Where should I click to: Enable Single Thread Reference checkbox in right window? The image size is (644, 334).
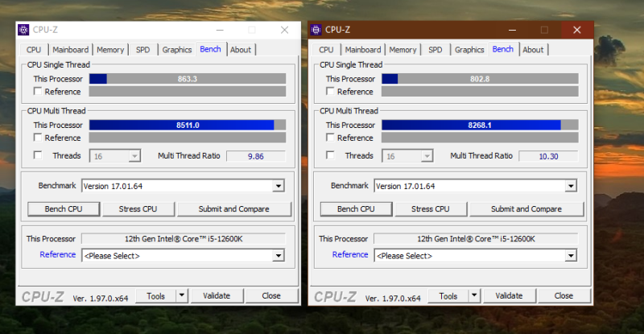[x=330, y=91]
